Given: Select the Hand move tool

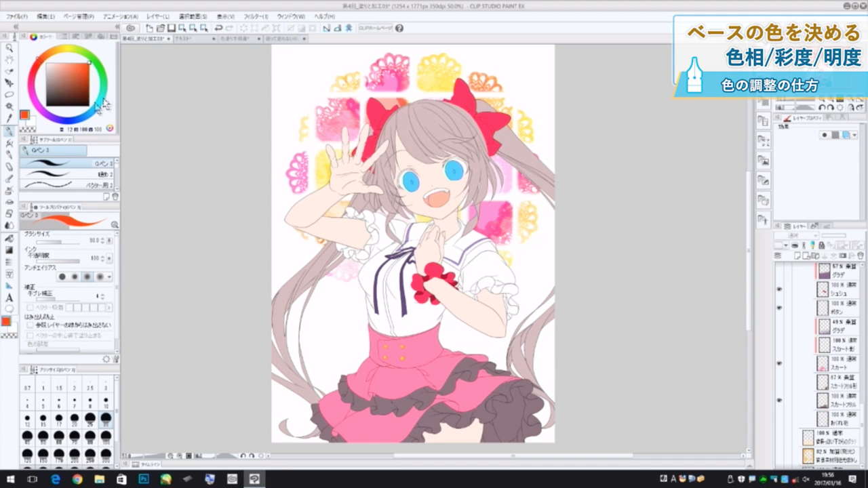Looking at the screenshot, I should coord(9,60).
